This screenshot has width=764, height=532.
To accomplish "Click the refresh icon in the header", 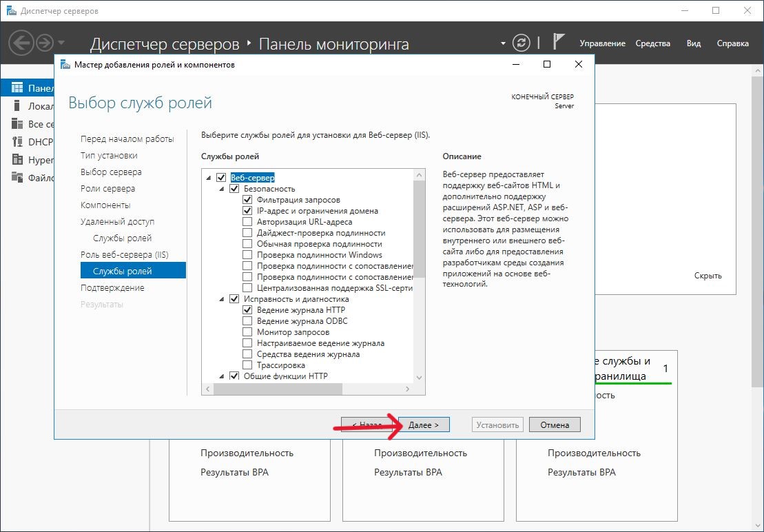I will tap(522, 43).
